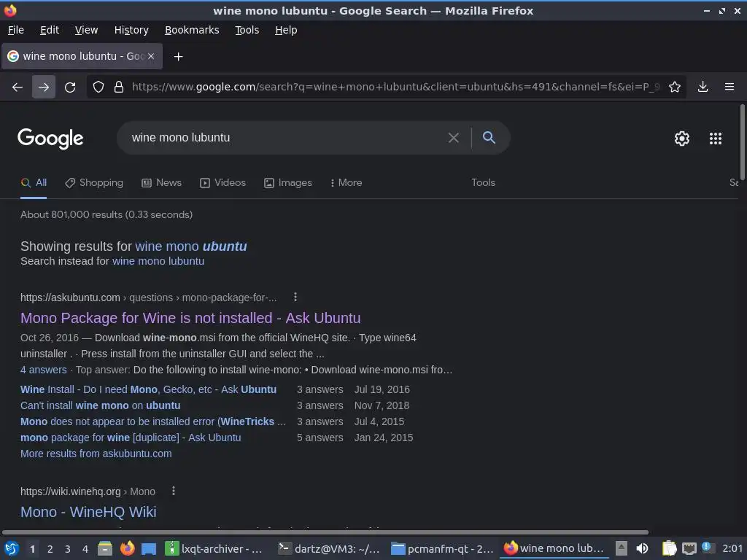Open the removable media tray icon

(622, 548)
